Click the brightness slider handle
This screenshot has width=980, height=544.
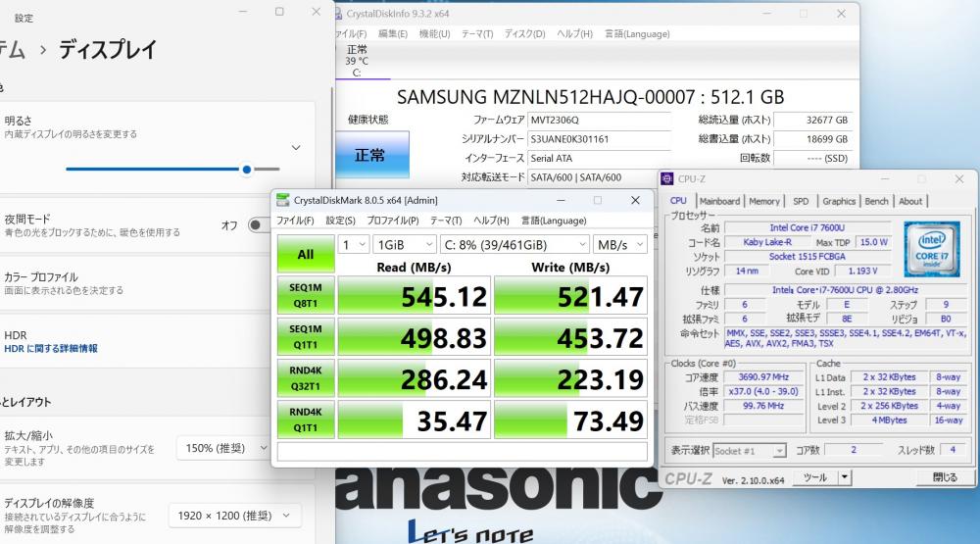click(x=247, y=170)
